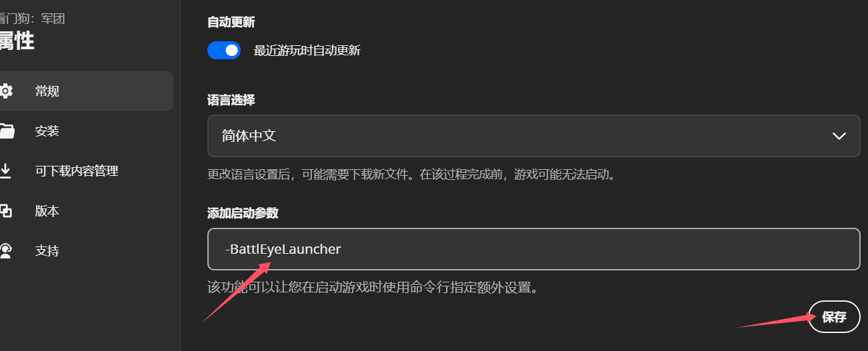Screen dimensions: 868x351
Task: Click the download icon beside 可下载内容管理
Action: [5, 171]
